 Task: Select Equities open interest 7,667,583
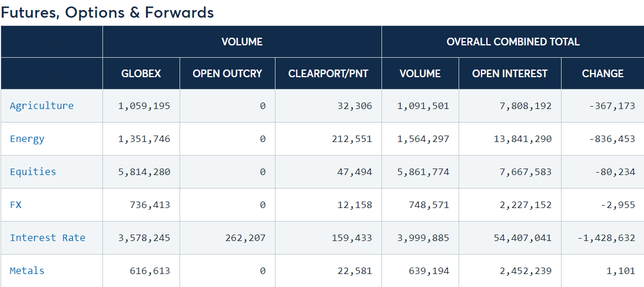(526, 172)
